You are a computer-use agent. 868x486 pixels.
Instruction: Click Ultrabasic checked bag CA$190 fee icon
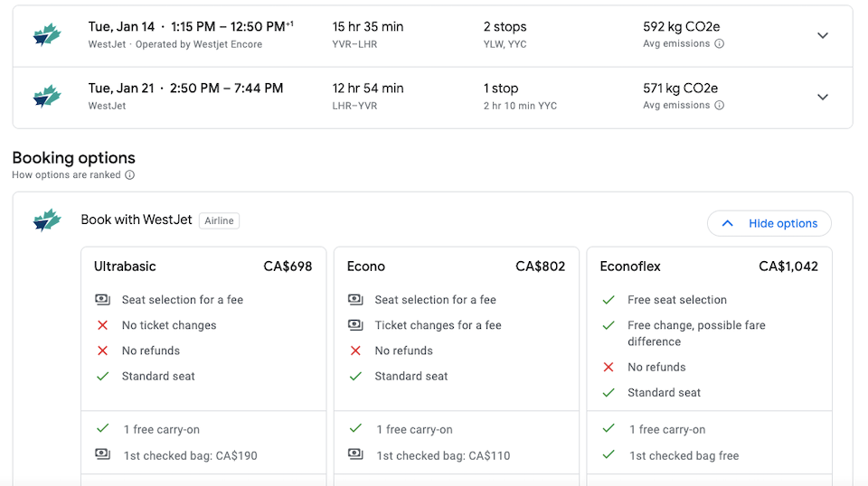(102, 454)
